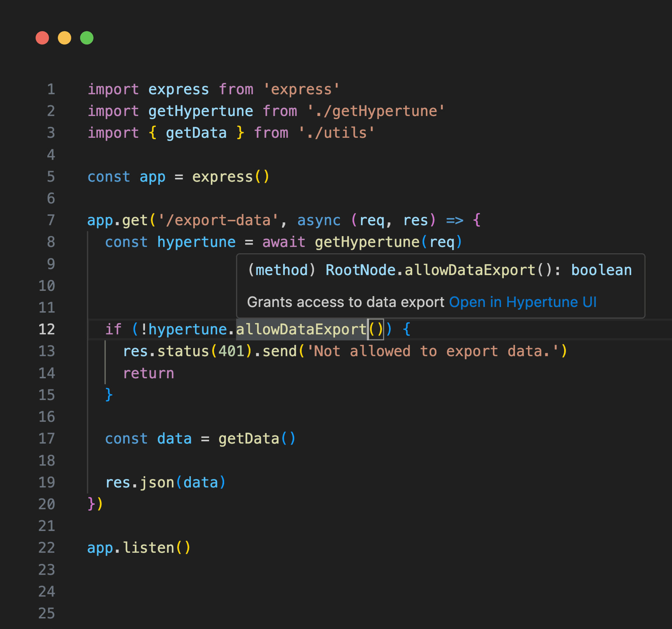Image resolution: width=672 pixels, height=629 pixels.
Task: Click res.json on line 19
Action: (x=139, y=483)
